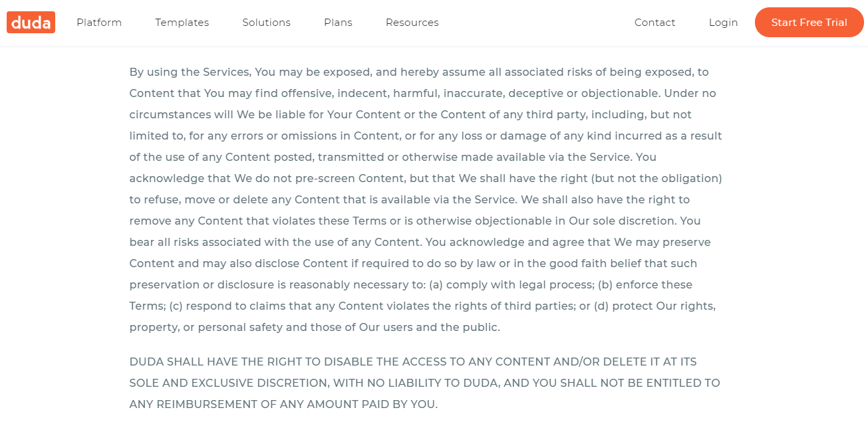The width and height of the screenshot is (868, 424).
Task: Open the Templates navigation item
Action: (x=182, y=23)
